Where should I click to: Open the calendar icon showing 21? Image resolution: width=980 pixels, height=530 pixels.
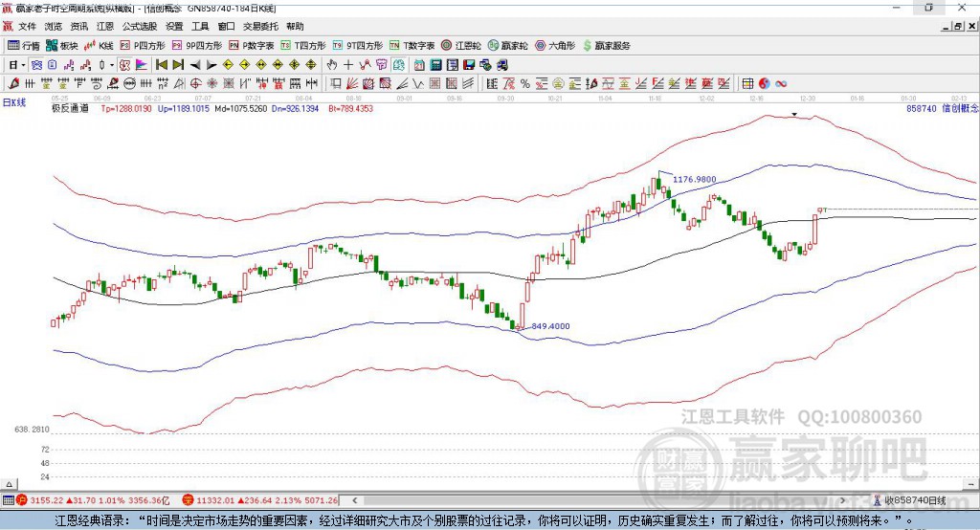(x=419, y=65)
